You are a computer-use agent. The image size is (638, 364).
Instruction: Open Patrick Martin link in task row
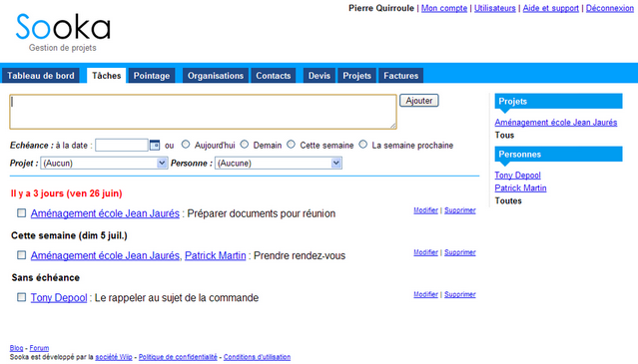216,255
